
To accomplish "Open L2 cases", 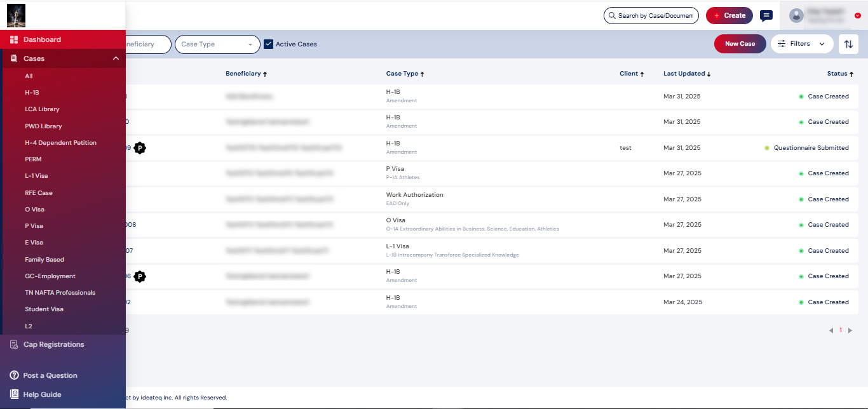I will [29, 326].
